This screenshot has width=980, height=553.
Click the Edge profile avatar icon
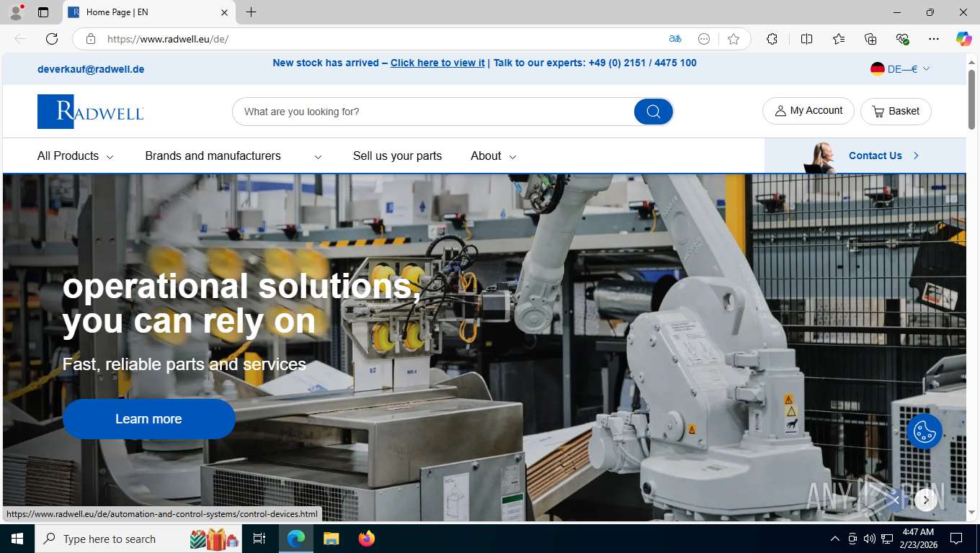[16, 12]
